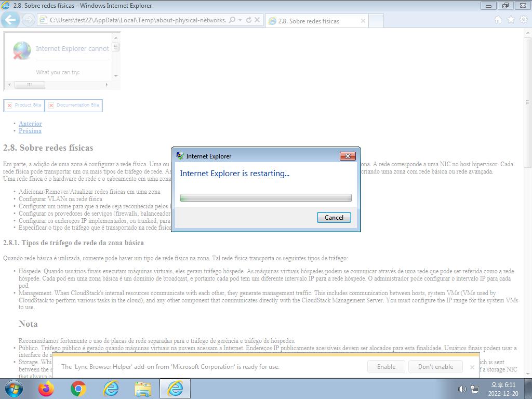Screen dimensions: 532x399
Task: Open the Home page icon
Action: pyautogui.click(x=498, y=20)
